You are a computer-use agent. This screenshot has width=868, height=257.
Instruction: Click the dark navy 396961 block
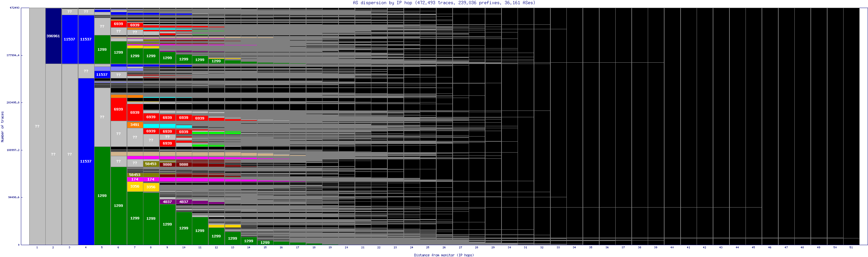[53, 36]
